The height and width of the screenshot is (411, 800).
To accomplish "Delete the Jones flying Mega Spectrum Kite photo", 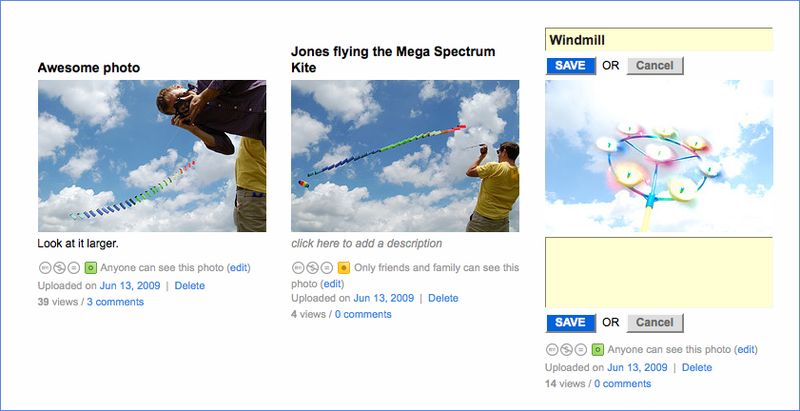I will [x=443, y=298].
